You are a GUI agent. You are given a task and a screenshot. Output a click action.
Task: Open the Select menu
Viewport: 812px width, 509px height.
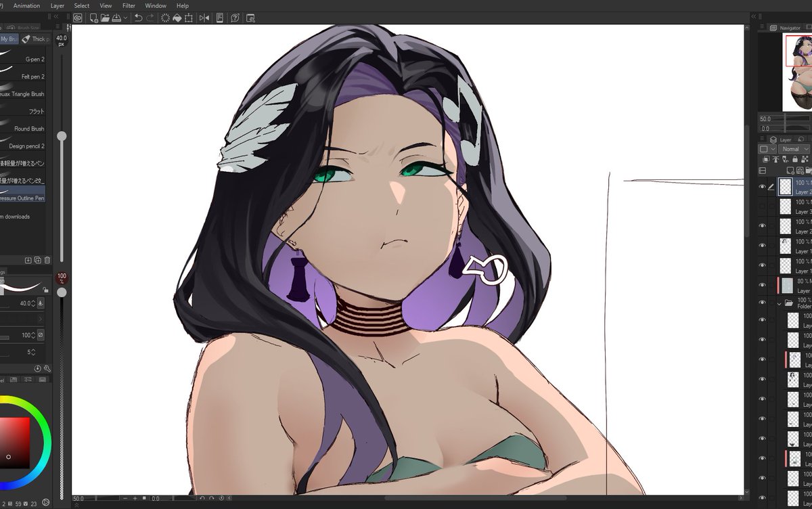pyautogui.click(x=82, y=5)
